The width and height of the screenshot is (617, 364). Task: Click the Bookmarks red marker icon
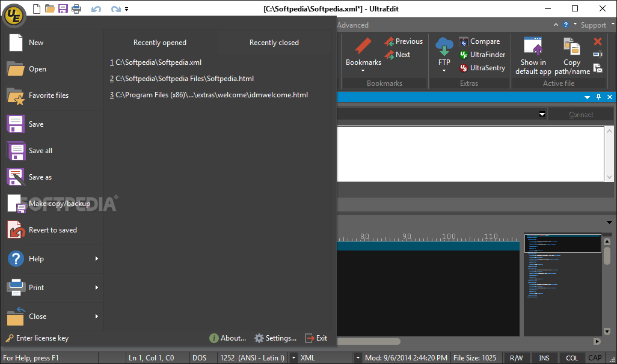tap(363, 46)
